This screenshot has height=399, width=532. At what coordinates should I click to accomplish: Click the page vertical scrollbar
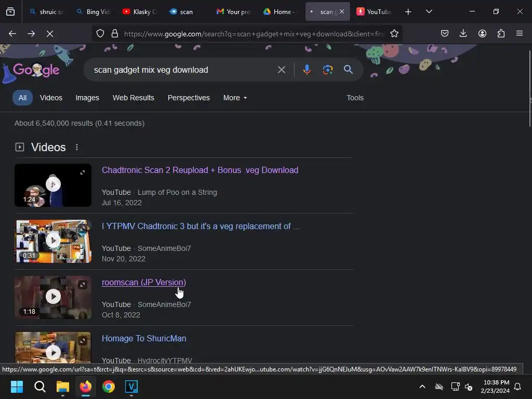tap(530, 89)
